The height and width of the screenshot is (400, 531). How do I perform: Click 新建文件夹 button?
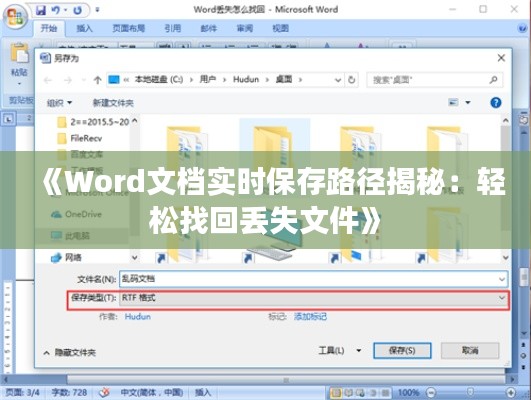pyautogui.click(x=113, y=103)
